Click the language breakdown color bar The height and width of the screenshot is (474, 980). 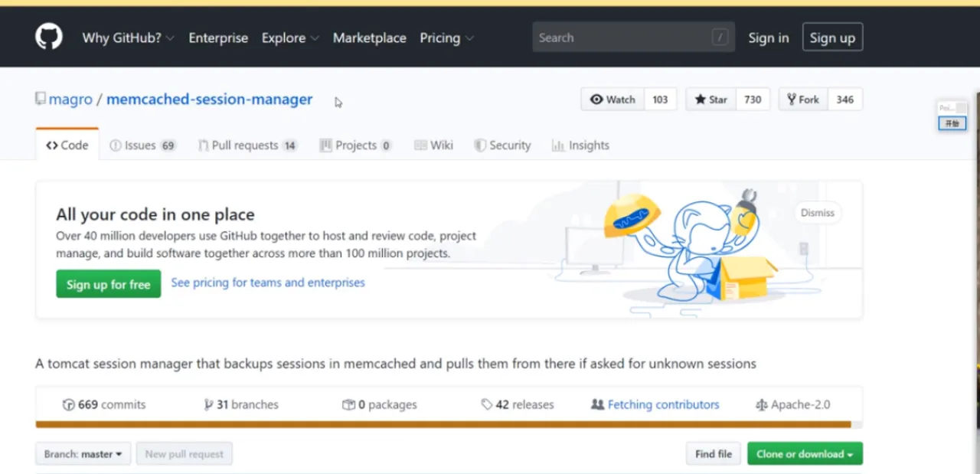[x=443, y=424]
